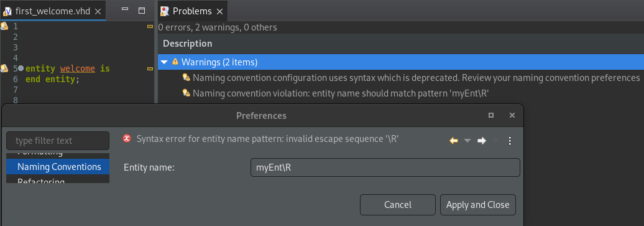Click the quick-fix icon of the deprecated syntax warning

tap(186, 77)
